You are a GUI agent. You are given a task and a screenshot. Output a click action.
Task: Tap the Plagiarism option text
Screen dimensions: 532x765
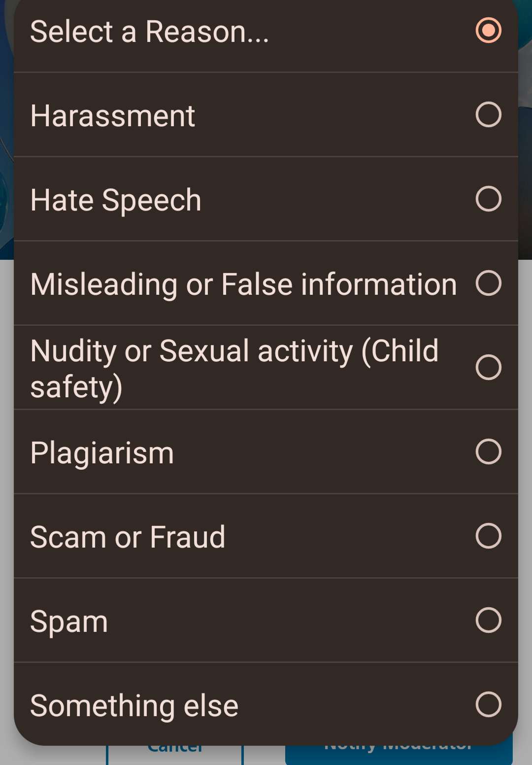(x=102, y=453)
